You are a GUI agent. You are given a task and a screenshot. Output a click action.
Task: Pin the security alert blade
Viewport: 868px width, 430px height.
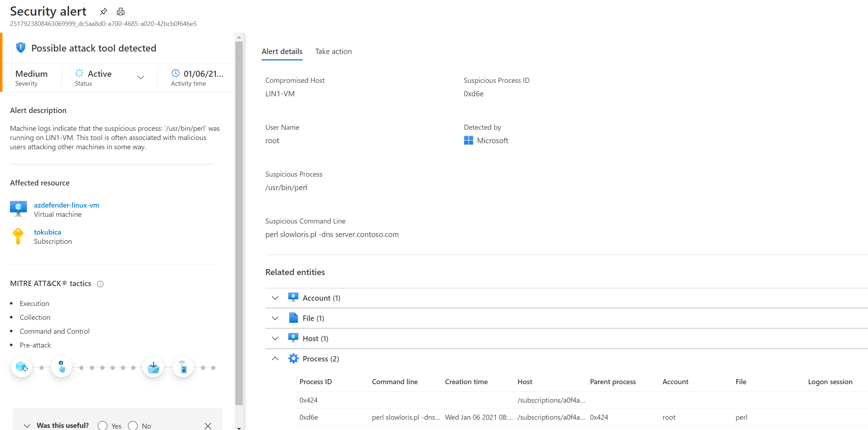[x=103, y=12]
